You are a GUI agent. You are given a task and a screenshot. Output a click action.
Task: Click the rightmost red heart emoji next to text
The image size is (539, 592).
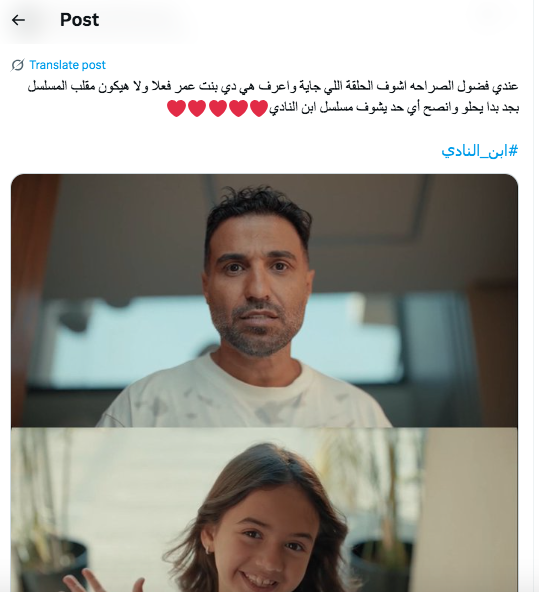[259, 108]
